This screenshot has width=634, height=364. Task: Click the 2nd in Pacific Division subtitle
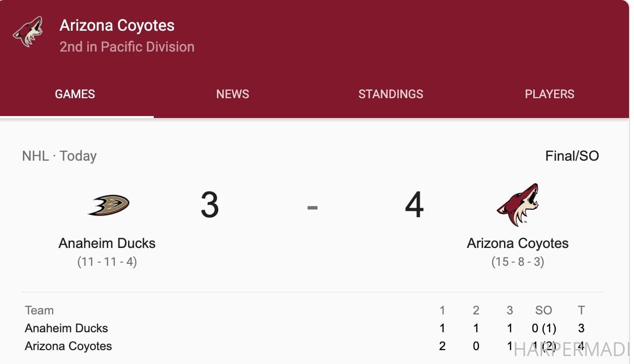pyautogui.click(x=127, y=47)
